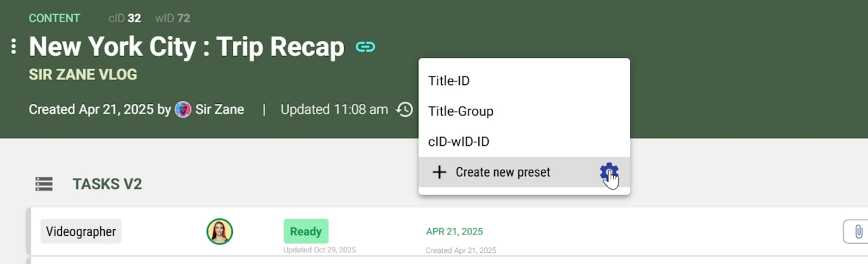
Task: Click the preset settings gear icon
Action: coord(609,172)
